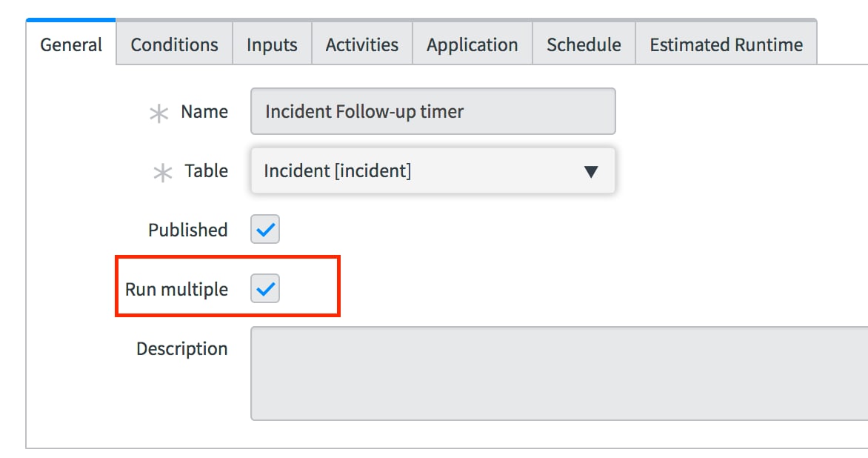868x458 pixels.
Task: Click the Description label
Action: [x=182, y=349]
